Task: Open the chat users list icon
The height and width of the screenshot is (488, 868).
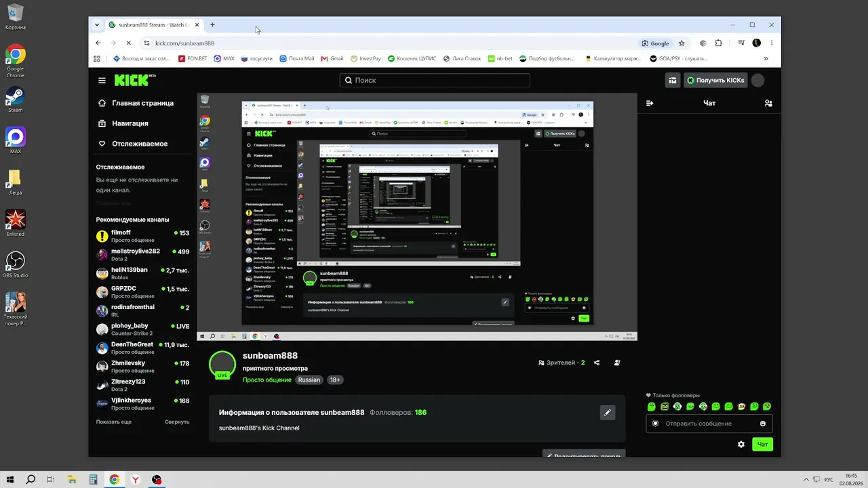Action: (768, 103)
